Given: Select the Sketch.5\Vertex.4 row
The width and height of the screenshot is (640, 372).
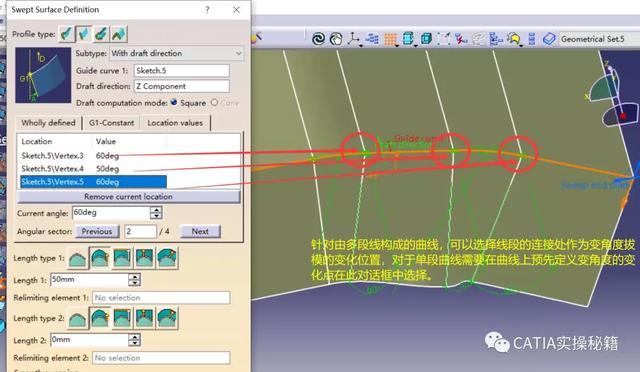Looking at the screenshot, I should click(93, 169).
